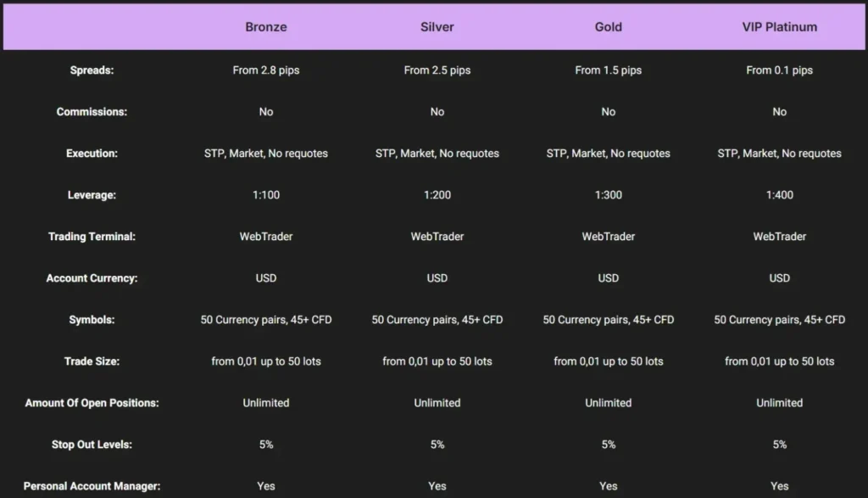Click the Silver '1:200' leverage cell
Viewport: 868px width, 498px height.
click(437, 195)
